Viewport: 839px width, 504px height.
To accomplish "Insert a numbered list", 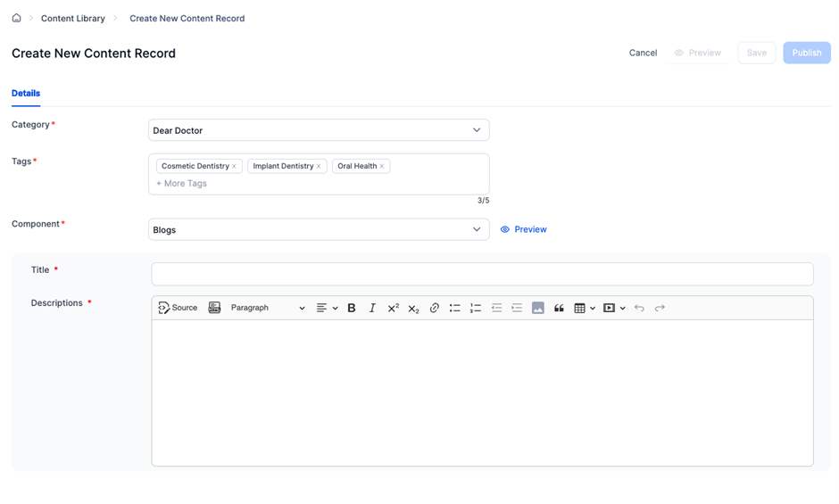I will point(475,308).
